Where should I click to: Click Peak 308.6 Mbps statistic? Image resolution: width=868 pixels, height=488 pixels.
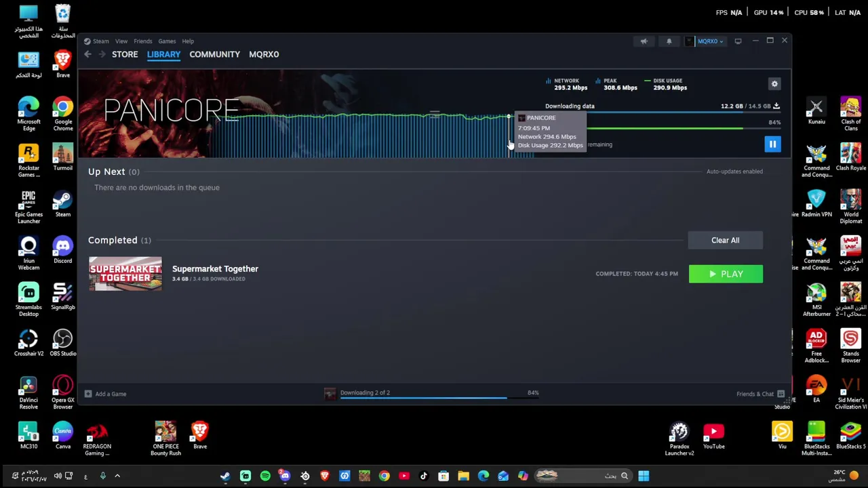[616, 84]
